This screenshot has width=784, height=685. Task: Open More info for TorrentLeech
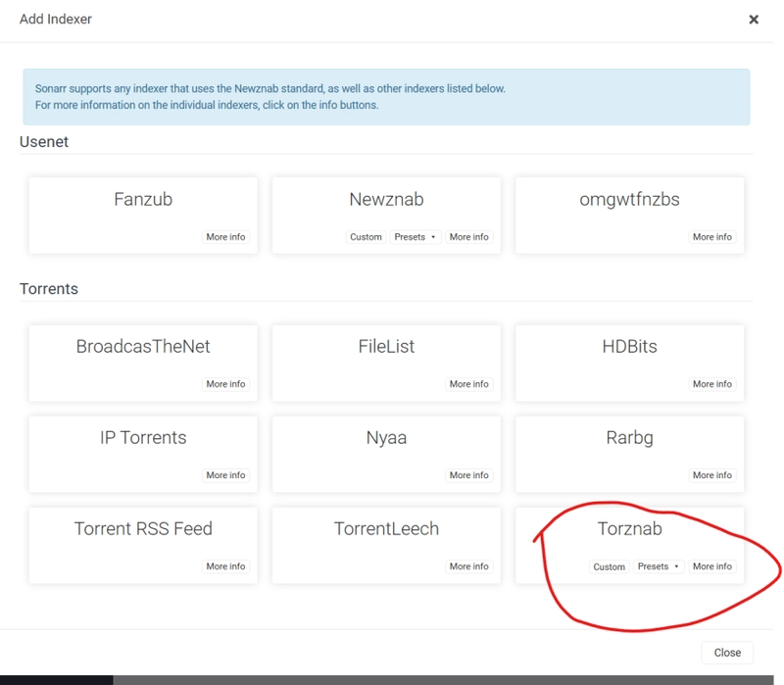pos(468,566)
